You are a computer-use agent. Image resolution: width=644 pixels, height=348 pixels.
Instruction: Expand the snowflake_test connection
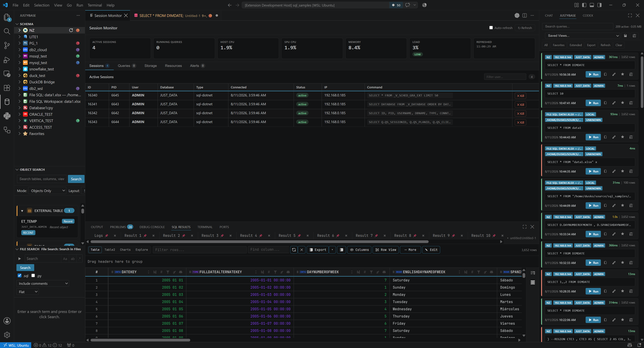pyautogui.click(x=19, y=69)
